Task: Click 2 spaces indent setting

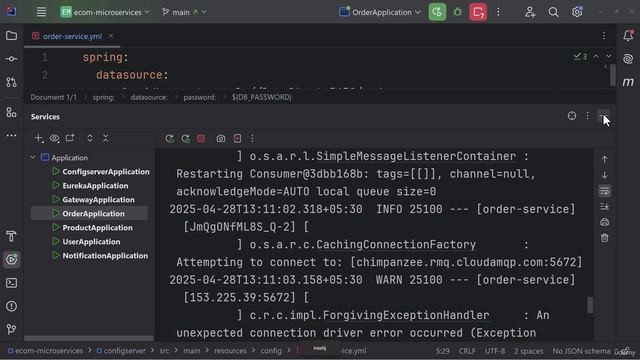Action: tap(529, 351)
